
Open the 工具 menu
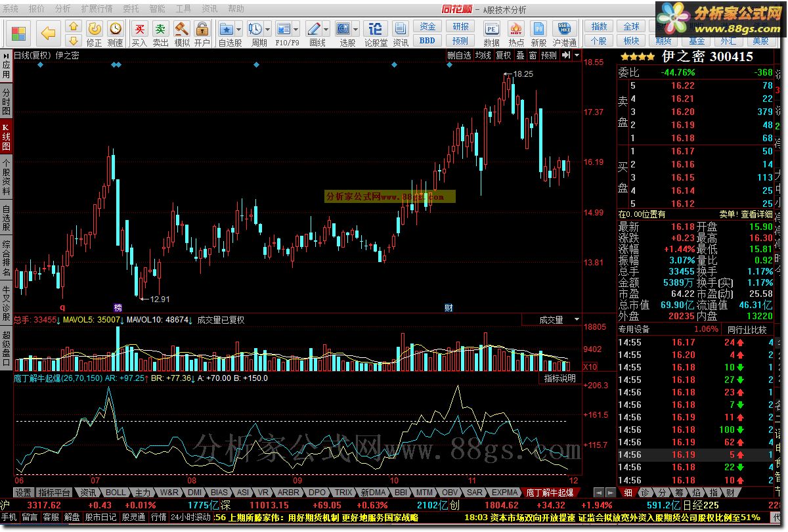[184, 9]
